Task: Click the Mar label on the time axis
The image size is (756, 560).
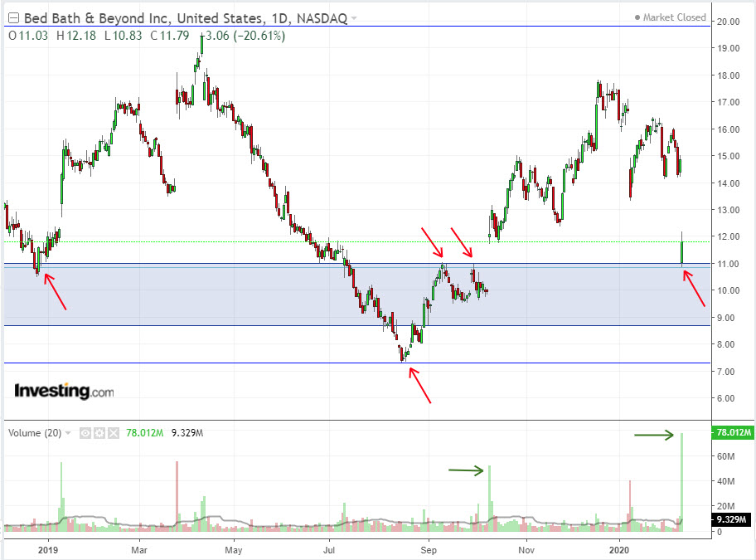Action: click(139, 550)
